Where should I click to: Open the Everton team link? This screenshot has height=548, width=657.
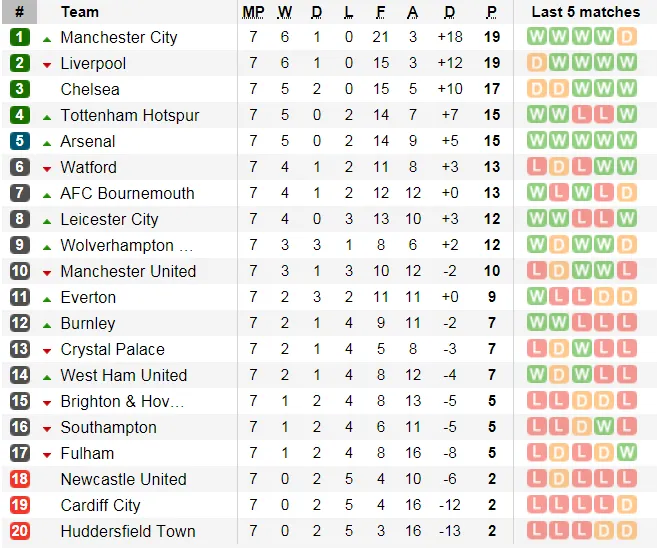point(88,297)
